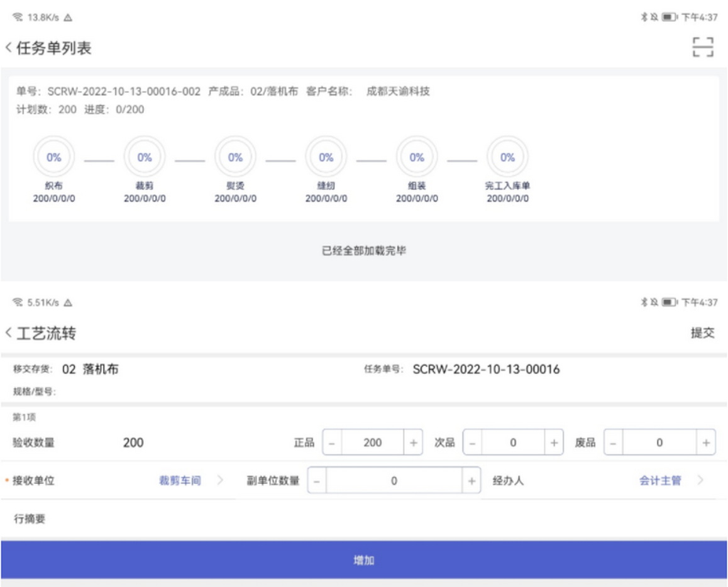Go back from 工艺流转 page
This screenshot has height=587, width=728.
click(9, 333)
